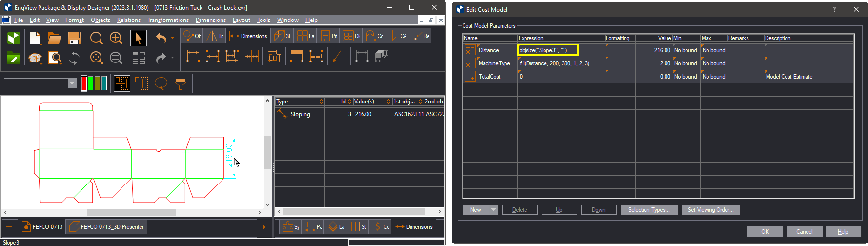Open the Layout menu
Screen dimensions: 868x246
[241, 20]
